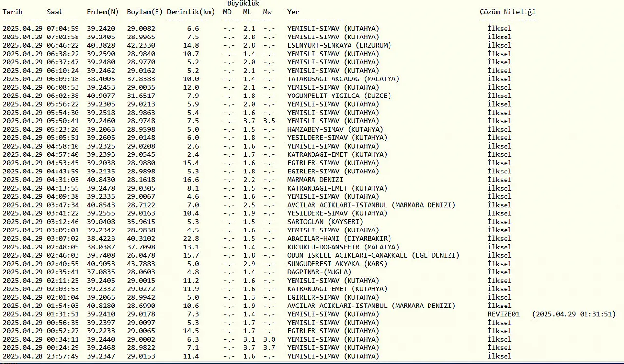Select YOGUNPELIT-YIGILCA (DUZCE) location text
Viewport: 624px width, 364px height.
coord(339,96)
